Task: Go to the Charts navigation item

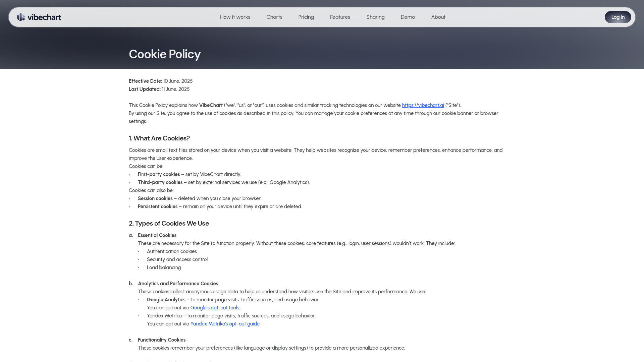Action: point(274,17)
